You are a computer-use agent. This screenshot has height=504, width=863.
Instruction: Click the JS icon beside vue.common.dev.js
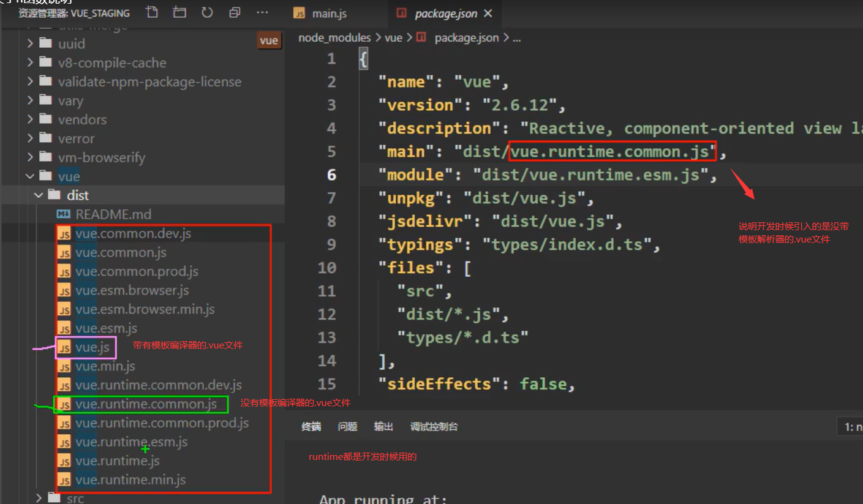(x=63, y=233)
